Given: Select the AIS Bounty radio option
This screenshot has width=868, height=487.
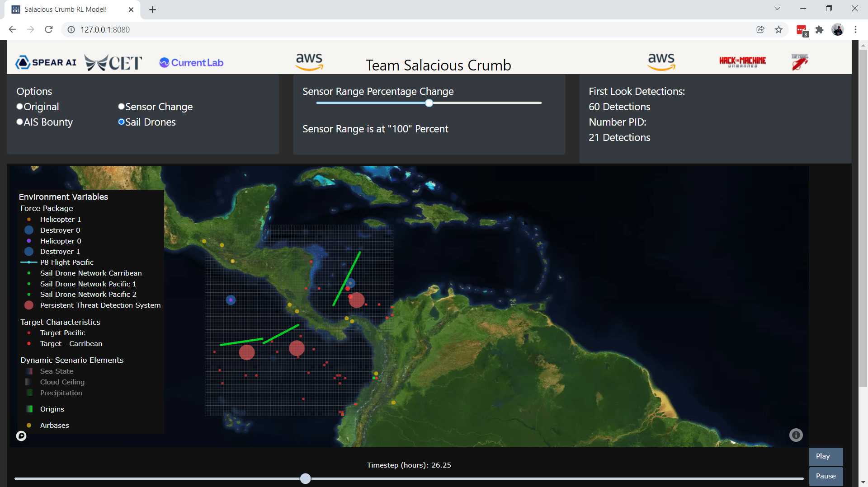Looking at the screenshot, I should pos(19,122).
